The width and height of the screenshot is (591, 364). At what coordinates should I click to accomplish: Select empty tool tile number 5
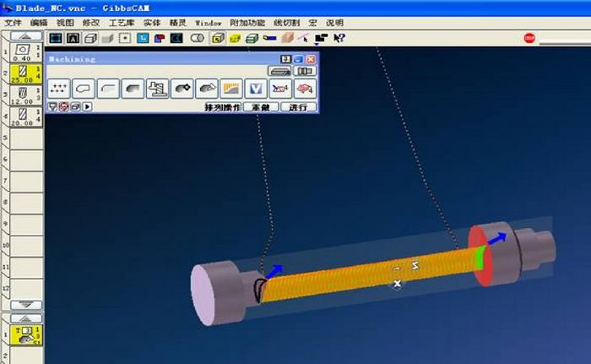pyautogui.click(x=25, y=139)
